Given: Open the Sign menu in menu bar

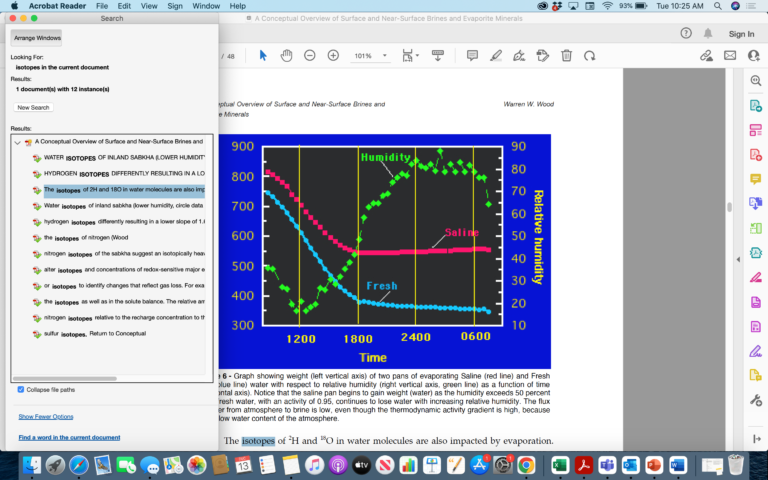Looking at the screenshot, I should 177,6.
